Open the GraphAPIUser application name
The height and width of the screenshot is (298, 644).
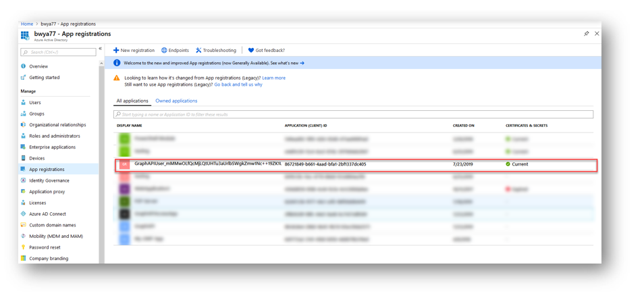(x=208, y=164)
